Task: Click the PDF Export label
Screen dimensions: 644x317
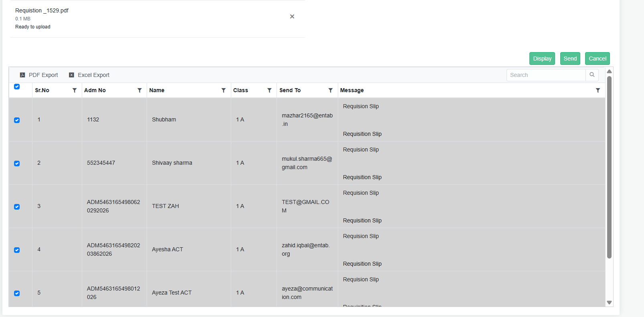Action: pyautogui.click(x=43, y=75)
